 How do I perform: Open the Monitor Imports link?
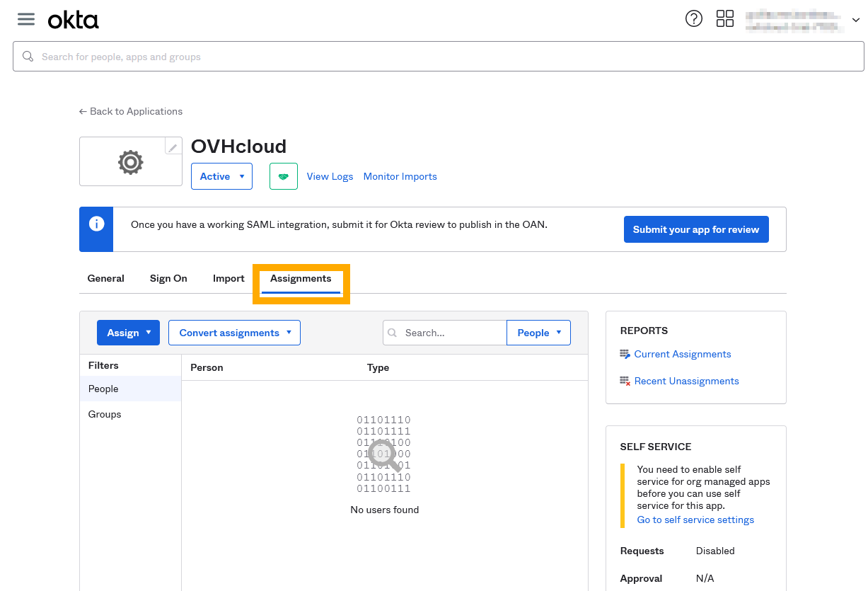pos(400,177)
